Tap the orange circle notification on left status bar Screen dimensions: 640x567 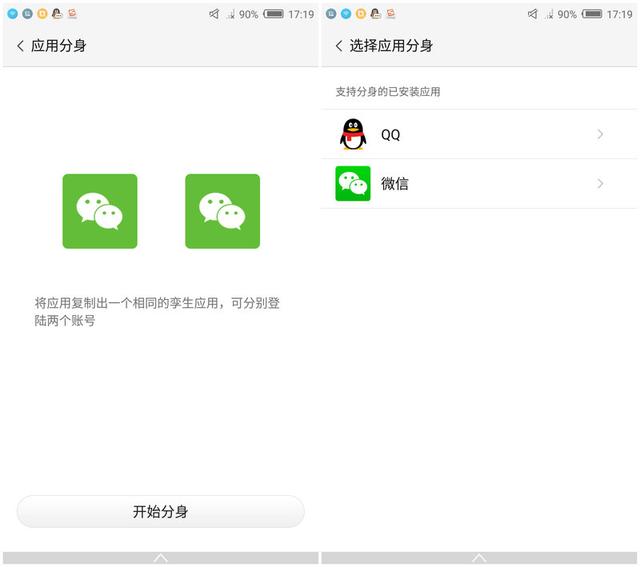pyautogui.click(x=42, y=14)
